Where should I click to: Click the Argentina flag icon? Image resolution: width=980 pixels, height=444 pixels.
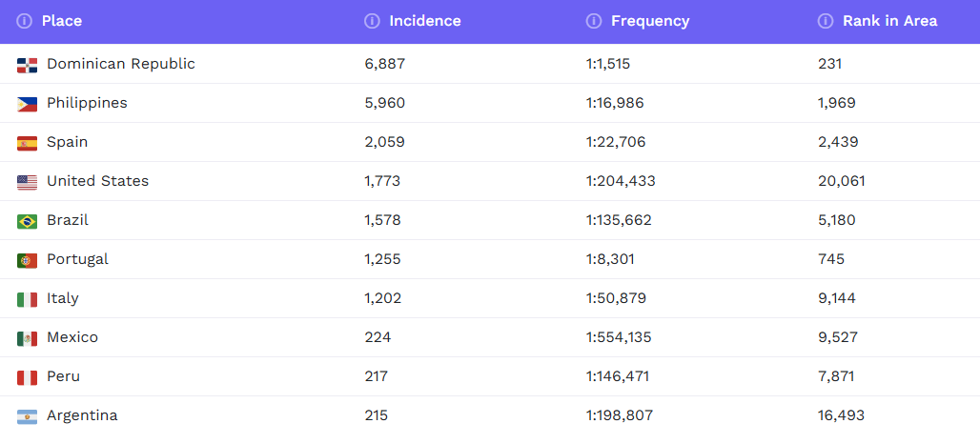27,417
